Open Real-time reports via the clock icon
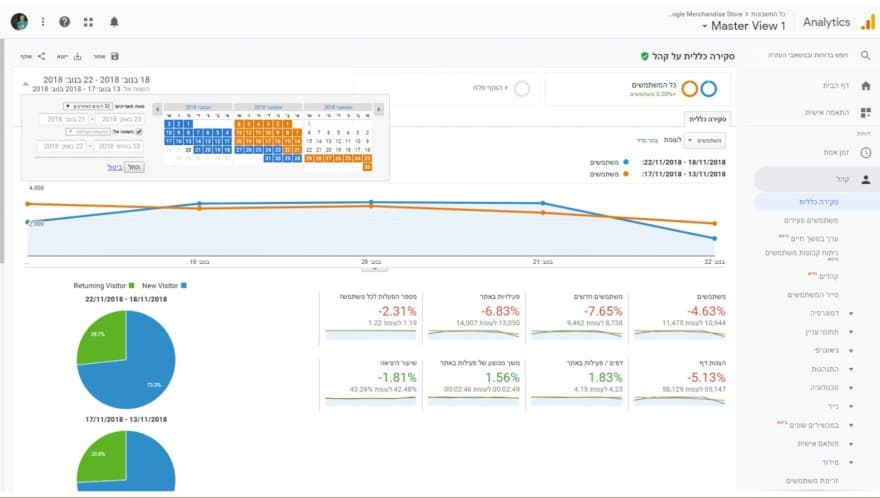The image size is (880, 498). 865,152
